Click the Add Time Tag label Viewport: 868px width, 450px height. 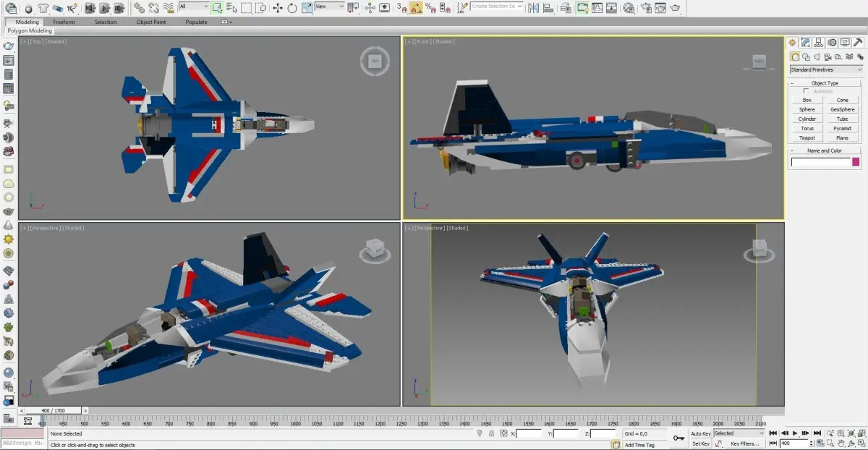coord(639,445)
